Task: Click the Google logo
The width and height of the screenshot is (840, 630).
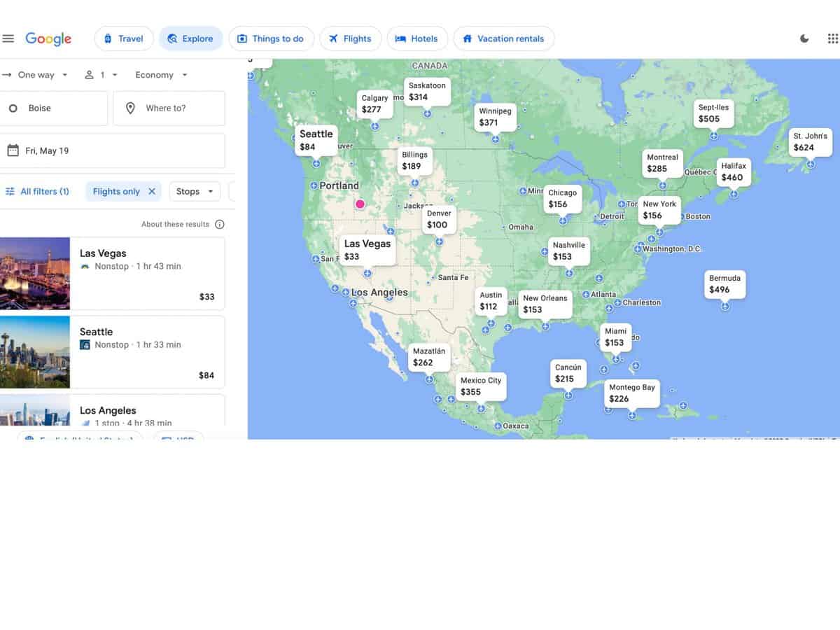Action: [48, 38]
